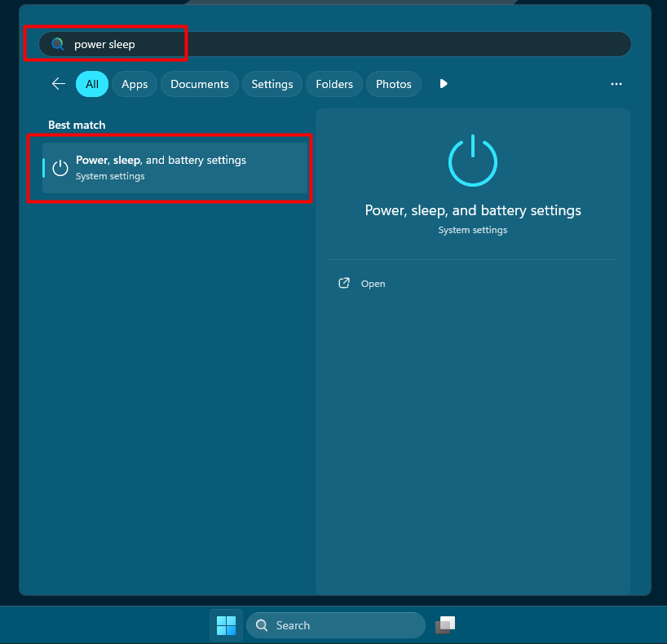The width and height of the screenshot is (667, 644).
Task: Open the three-dot more options menu
Action: pyautogui.click(x=616, y=84)
